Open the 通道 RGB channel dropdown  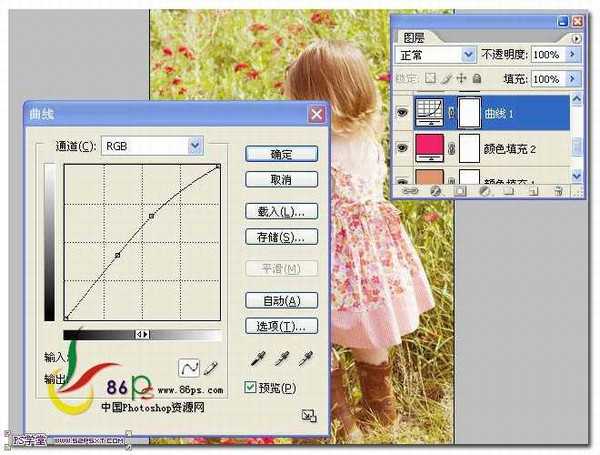click(195, 146)
